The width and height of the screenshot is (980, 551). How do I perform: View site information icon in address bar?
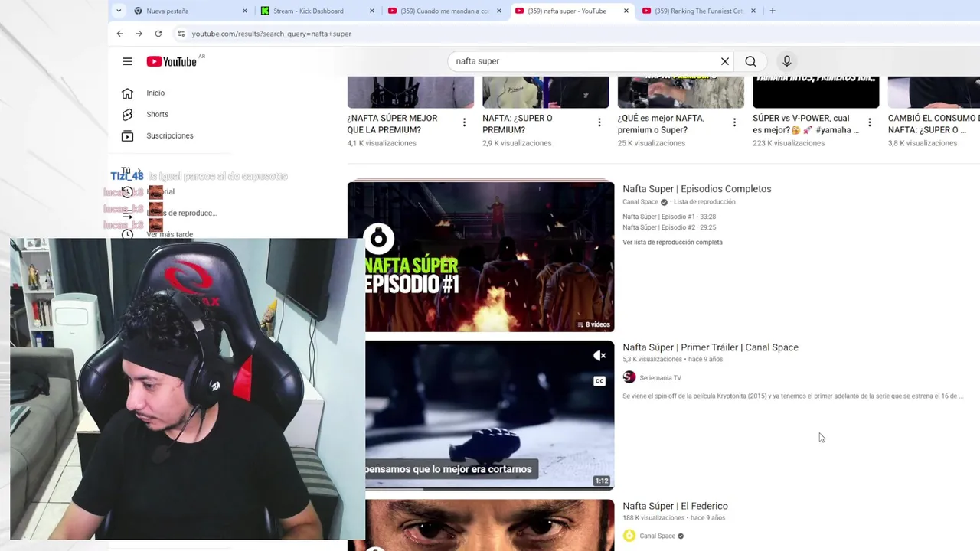tap(181, 34)
